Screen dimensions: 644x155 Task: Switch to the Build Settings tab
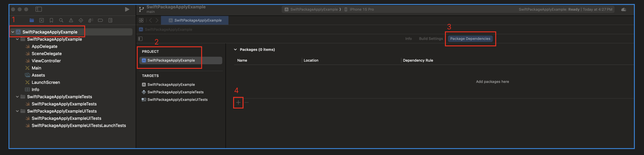[431, 39]
